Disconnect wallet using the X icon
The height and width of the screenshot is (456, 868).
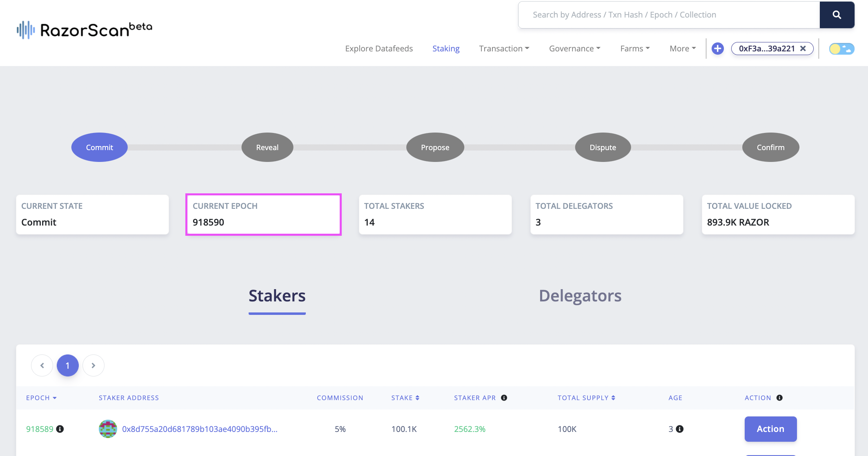click(x=803, y=49)
